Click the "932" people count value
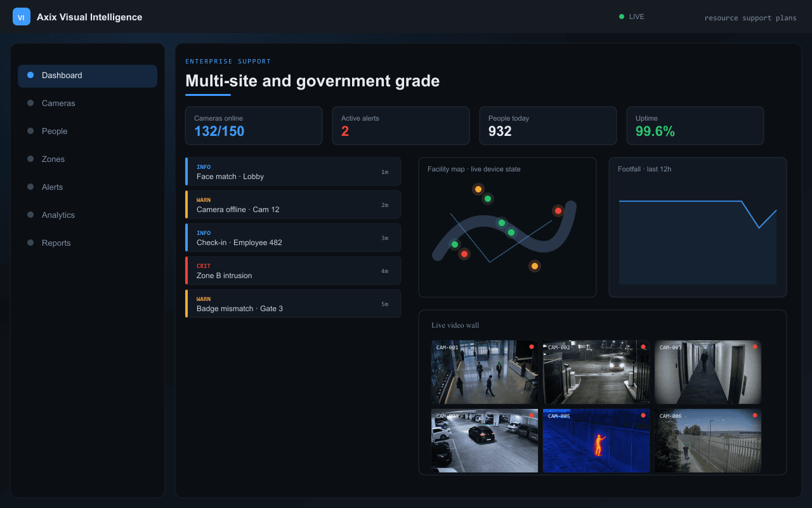The height and width of the screenshot is (508, 812). tap(500, 131)
